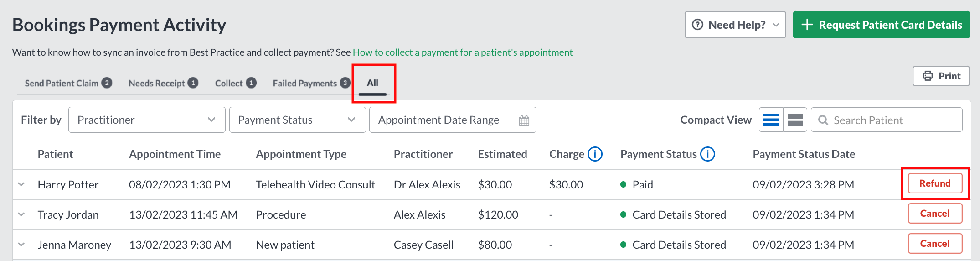Click the question mark Need Help icon
Viewport: 980px width, 261px height.
[x=697, y=25]
